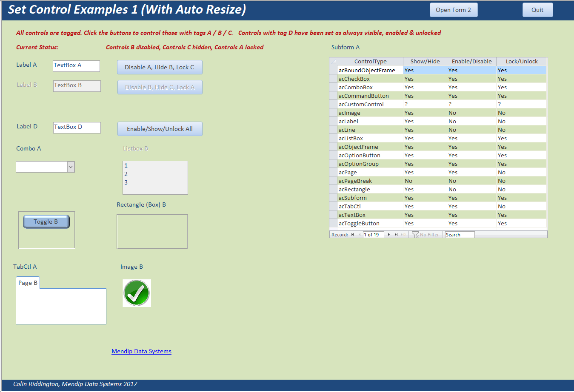This screenshot has height=392, width=574.
Task: Open the Combo A dropdown arrow
Action: [x=71, y=167]
